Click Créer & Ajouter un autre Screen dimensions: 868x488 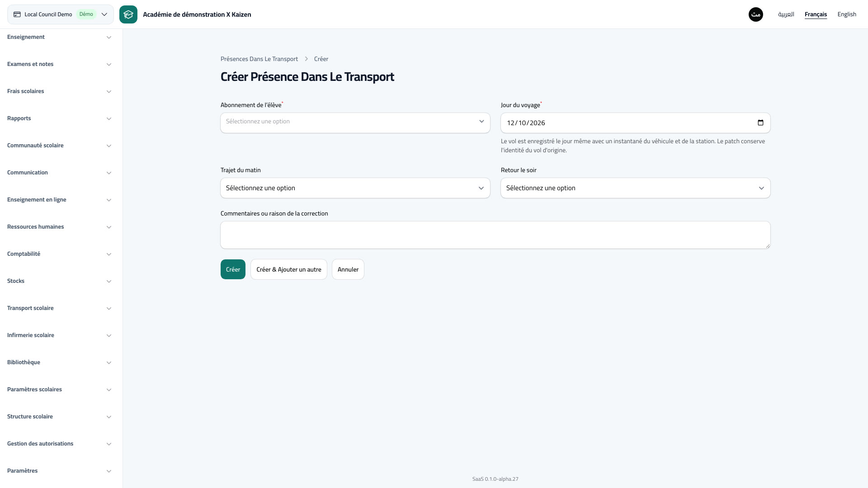[x=289, y=269]
